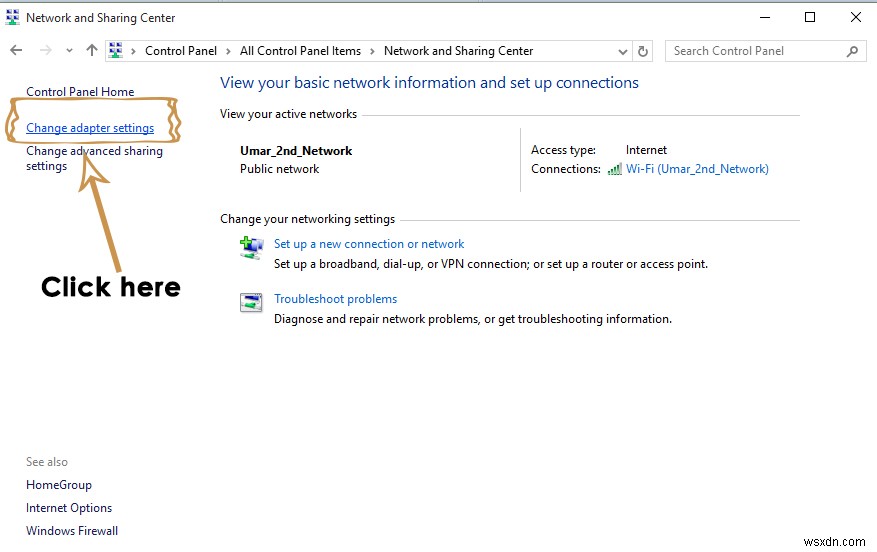
Task: Open Internet Options under See also
Action: click(x=69, y=508)
